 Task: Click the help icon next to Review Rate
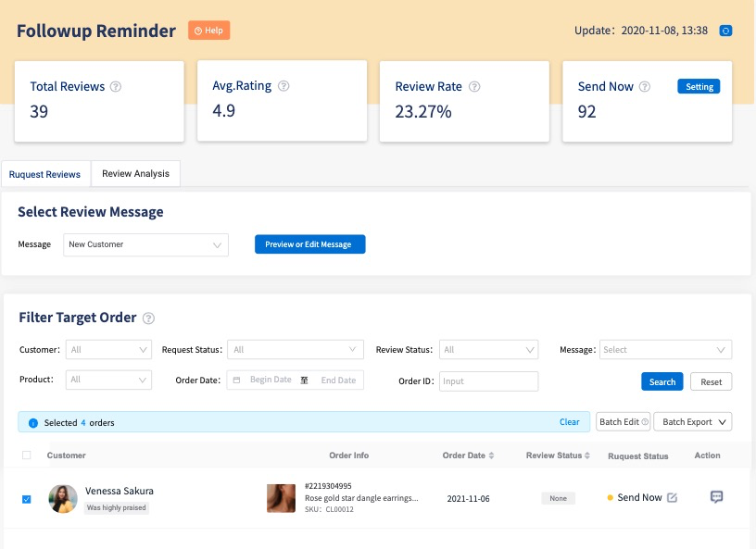(x=475, y=86)
